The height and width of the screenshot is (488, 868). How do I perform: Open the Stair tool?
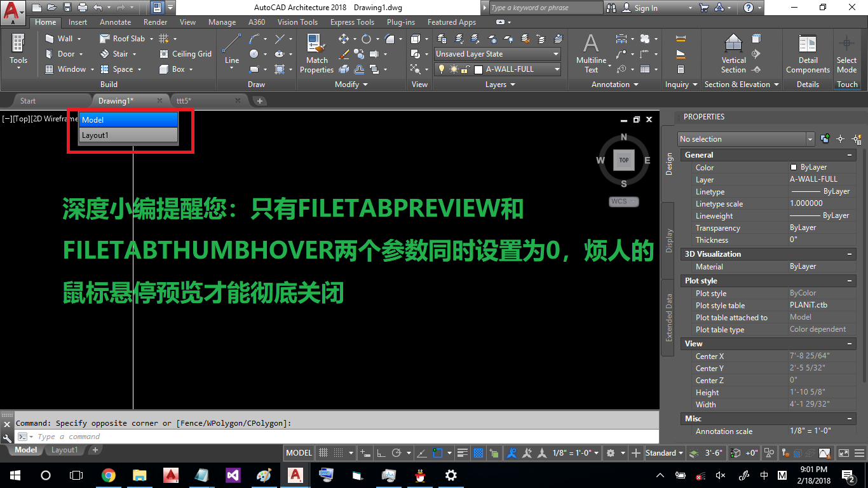[118, 54]
